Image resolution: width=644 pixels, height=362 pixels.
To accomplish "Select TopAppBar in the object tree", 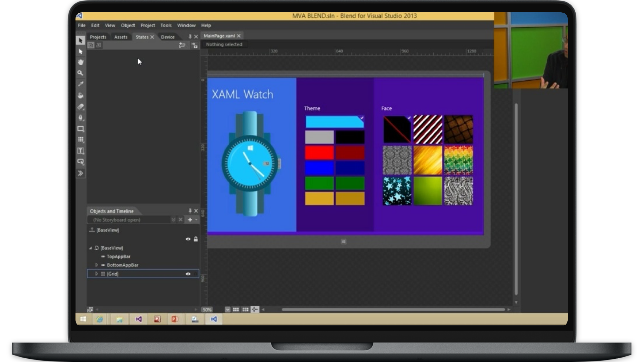I will [119, 257].
